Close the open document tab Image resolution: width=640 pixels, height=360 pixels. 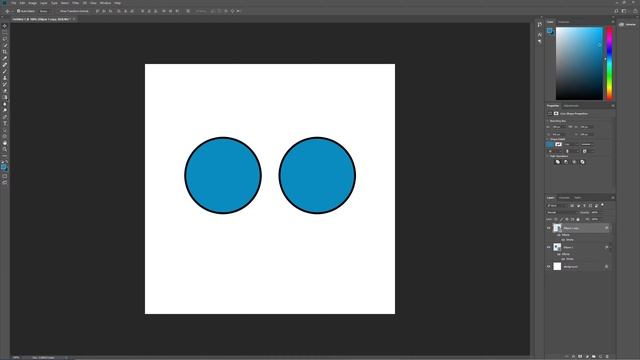click(x=74, y=19)
